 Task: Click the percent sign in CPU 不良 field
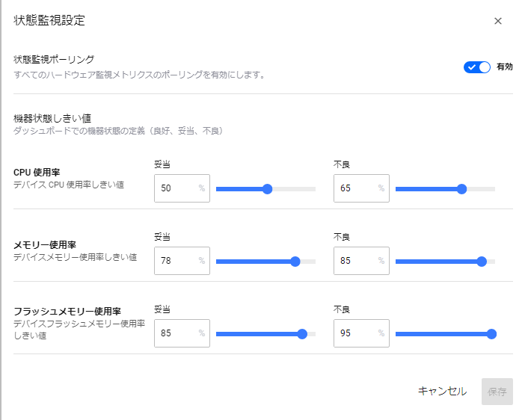click(381, 188)
